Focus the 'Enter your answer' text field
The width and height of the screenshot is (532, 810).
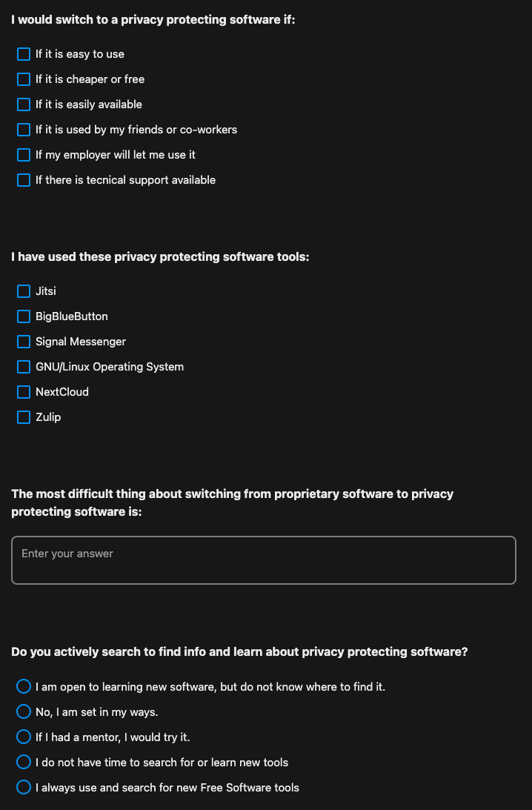tap(264, 560)
